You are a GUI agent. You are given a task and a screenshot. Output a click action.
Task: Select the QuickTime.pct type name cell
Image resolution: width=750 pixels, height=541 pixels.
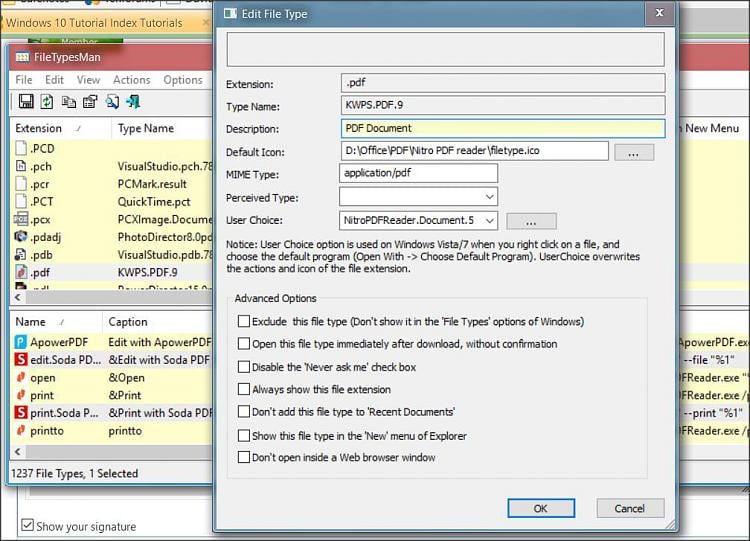pos(154,202)
